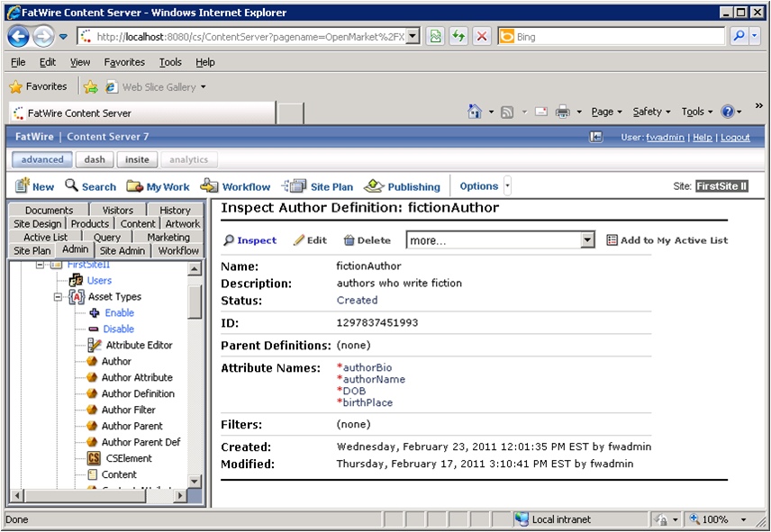Click the Created status link
The width and height of the screenshot is (771, 532).
(357, 300)
